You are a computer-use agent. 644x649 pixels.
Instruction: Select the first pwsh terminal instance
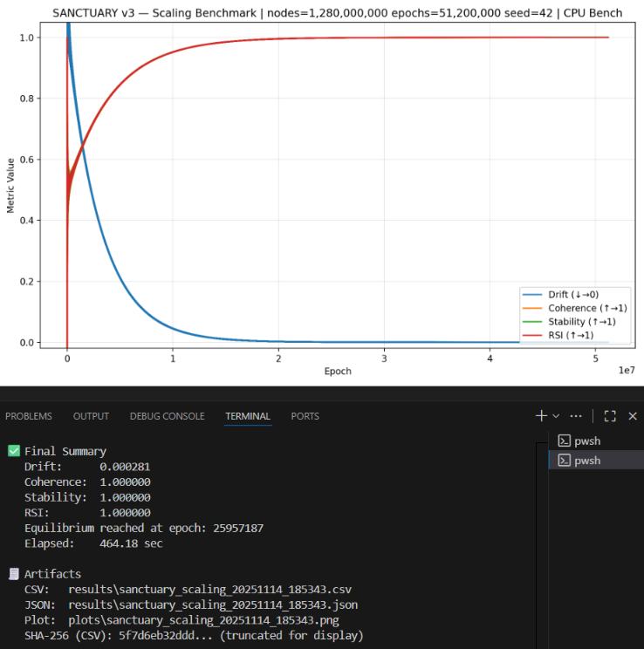596,441
